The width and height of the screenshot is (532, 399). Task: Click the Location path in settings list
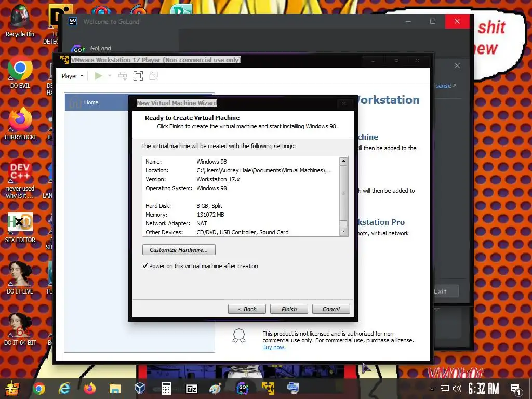263,170
